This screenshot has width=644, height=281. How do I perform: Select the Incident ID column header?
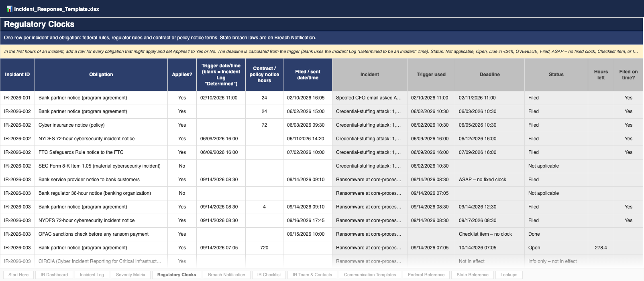tap(17, 75)
